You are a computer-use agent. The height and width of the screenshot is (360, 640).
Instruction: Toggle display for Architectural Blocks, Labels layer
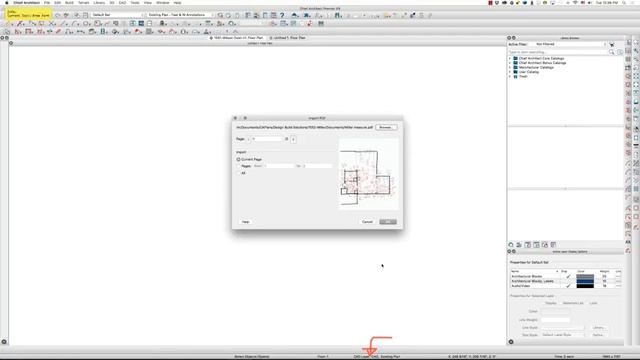pyautogui.click(x=568, y=281)
